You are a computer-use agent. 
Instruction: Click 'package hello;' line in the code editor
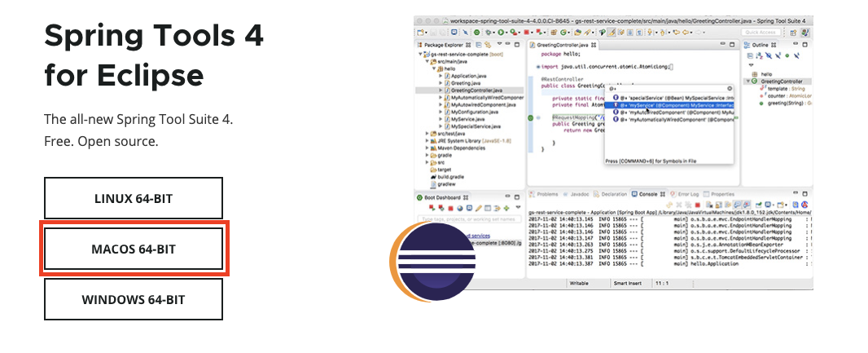point(561,55)
